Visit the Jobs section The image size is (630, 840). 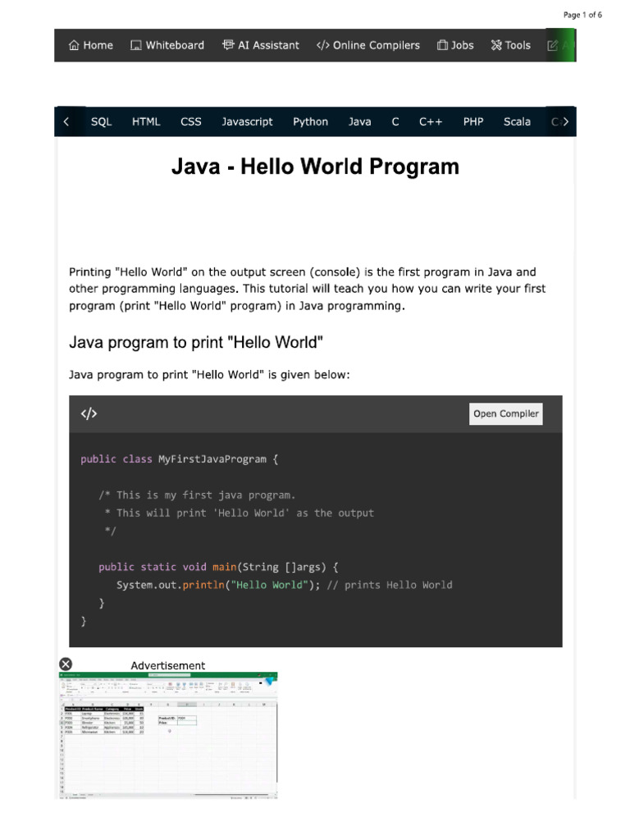pyautogui.click(x=455, y=45)
